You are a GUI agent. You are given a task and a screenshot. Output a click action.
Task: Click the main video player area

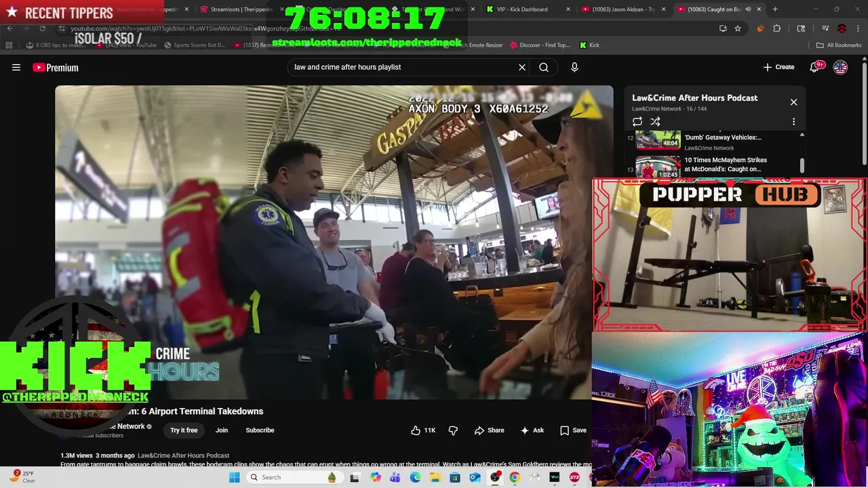334,242
